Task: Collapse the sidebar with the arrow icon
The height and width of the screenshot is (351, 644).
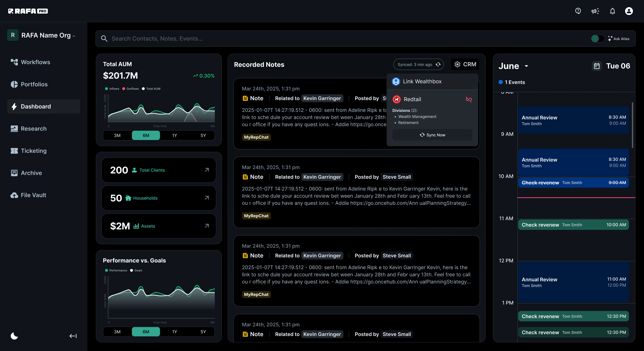Action: [73, 336]
